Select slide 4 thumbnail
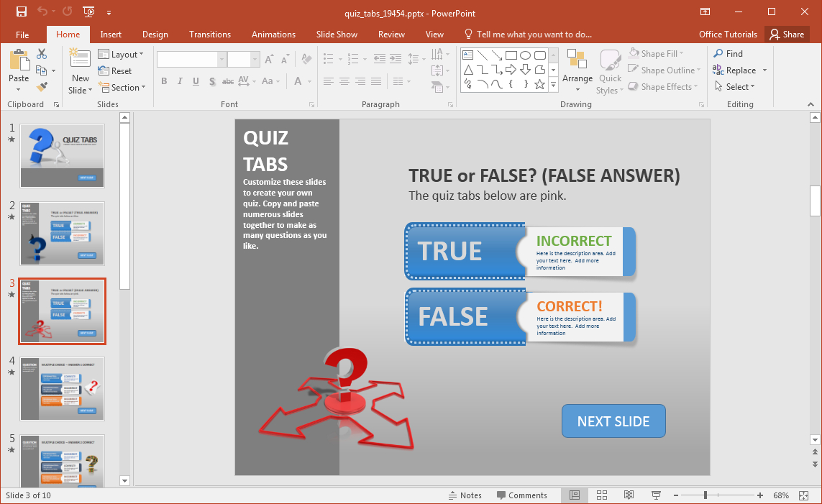Viewport: 822px width, 504px height. pyautogui.click(x=63, y=389)
